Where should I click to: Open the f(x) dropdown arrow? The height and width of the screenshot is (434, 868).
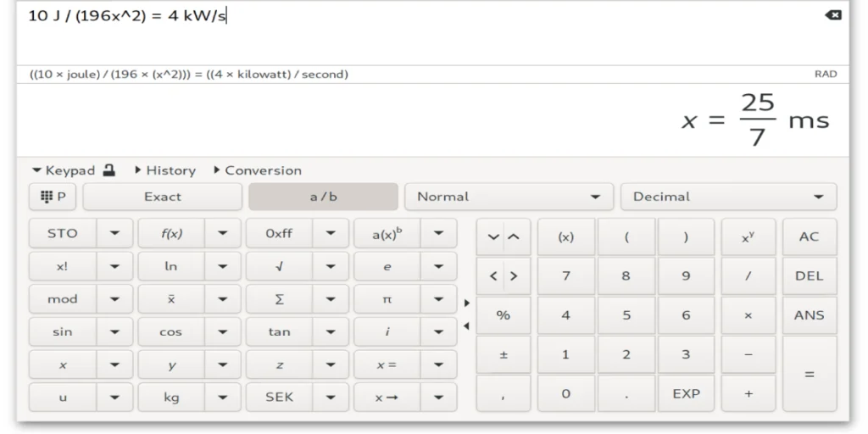point(223,233)
